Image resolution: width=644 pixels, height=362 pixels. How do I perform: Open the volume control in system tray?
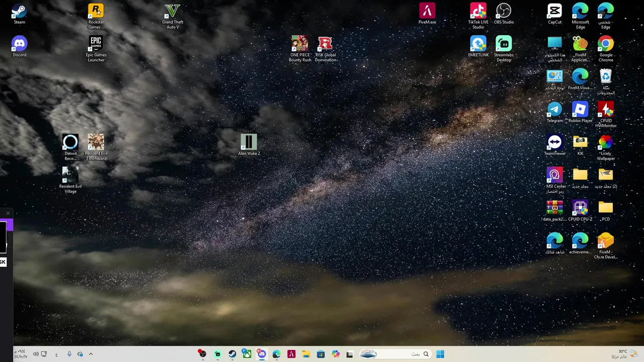36,354
